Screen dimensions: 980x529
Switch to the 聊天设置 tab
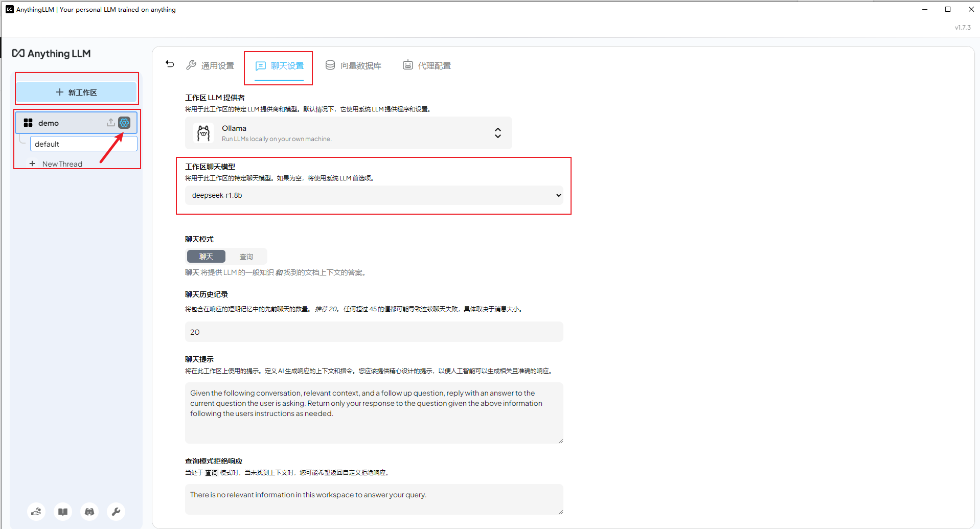(279, 66)
